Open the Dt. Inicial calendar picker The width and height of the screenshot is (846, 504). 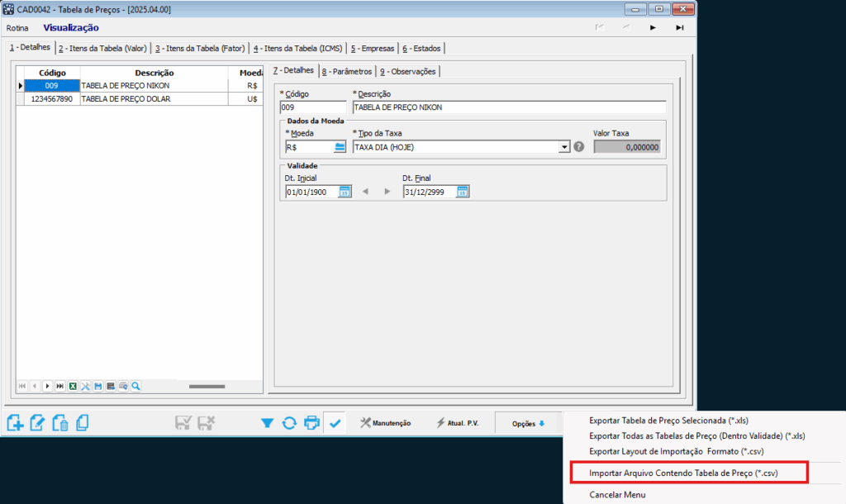tap(345, 193)
